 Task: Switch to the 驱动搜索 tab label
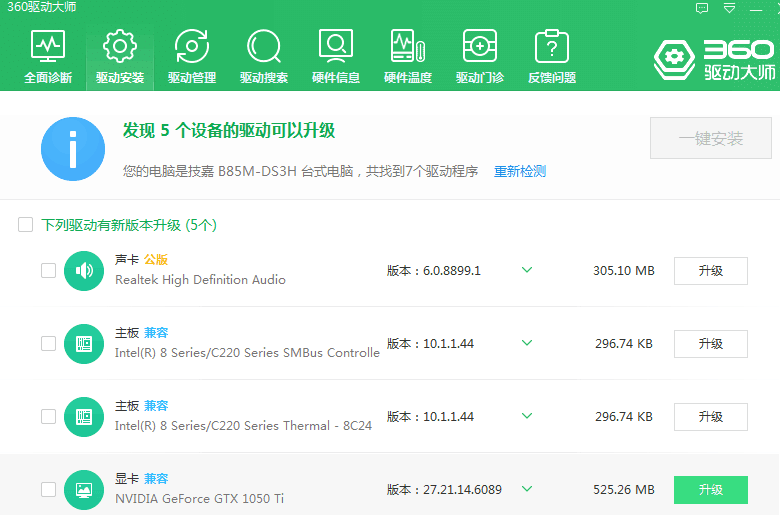[264, 78]
